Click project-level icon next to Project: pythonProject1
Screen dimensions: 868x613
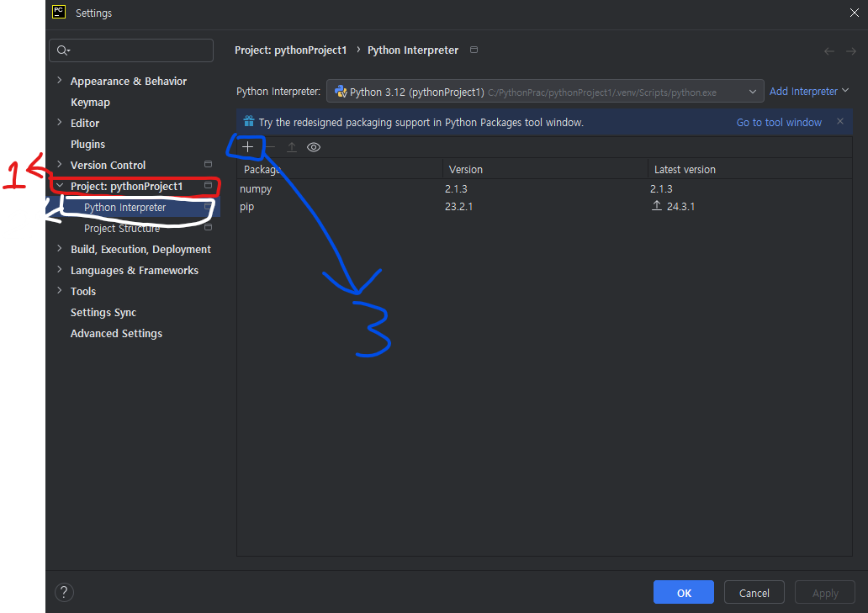208,185
